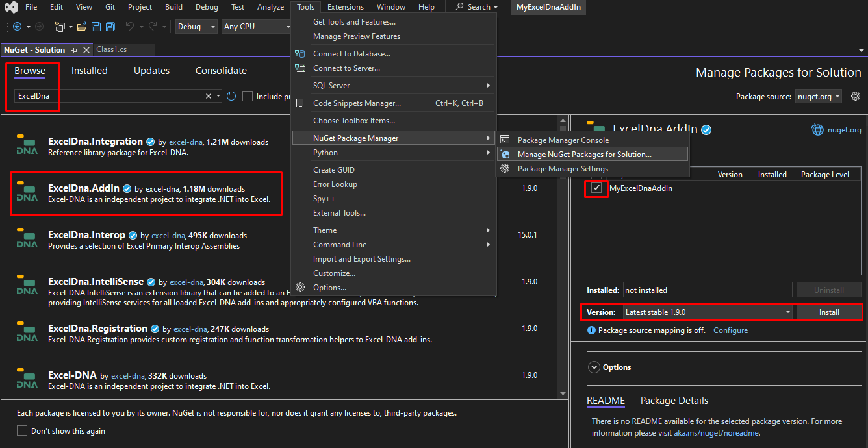Check the Don't show this again box
Viewport: 868px width, 448px height.
point(22,431)
